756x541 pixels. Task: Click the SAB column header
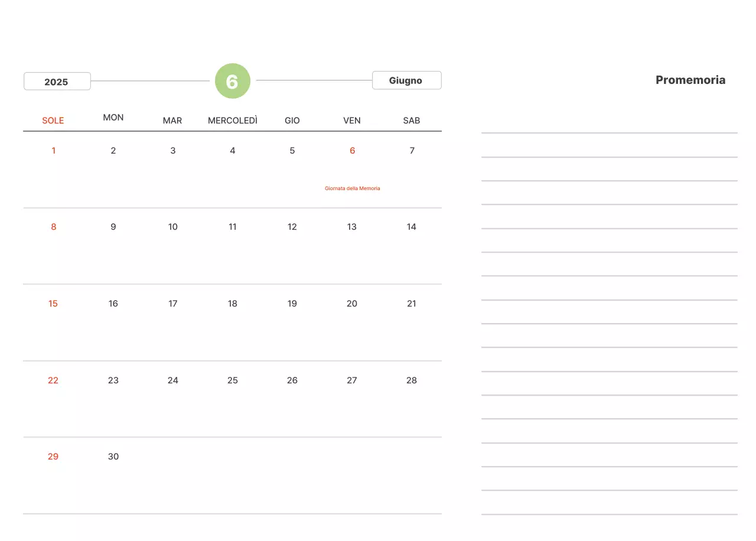(412, 120)
